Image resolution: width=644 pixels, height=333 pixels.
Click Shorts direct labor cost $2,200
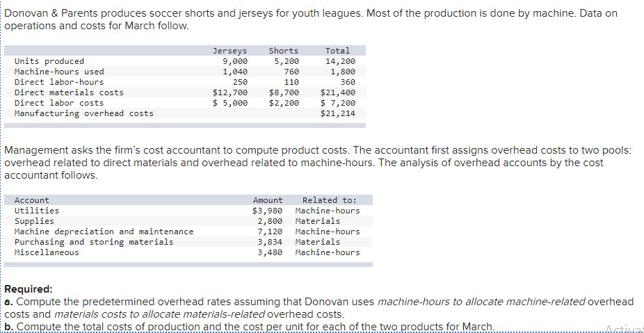coord(284,103)
